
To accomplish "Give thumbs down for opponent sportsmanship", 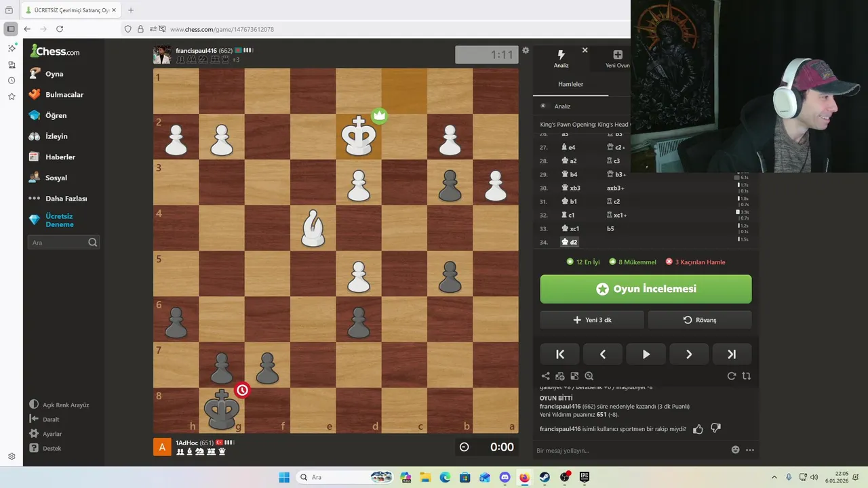I will pyautogui.click(x=715, y=428).
